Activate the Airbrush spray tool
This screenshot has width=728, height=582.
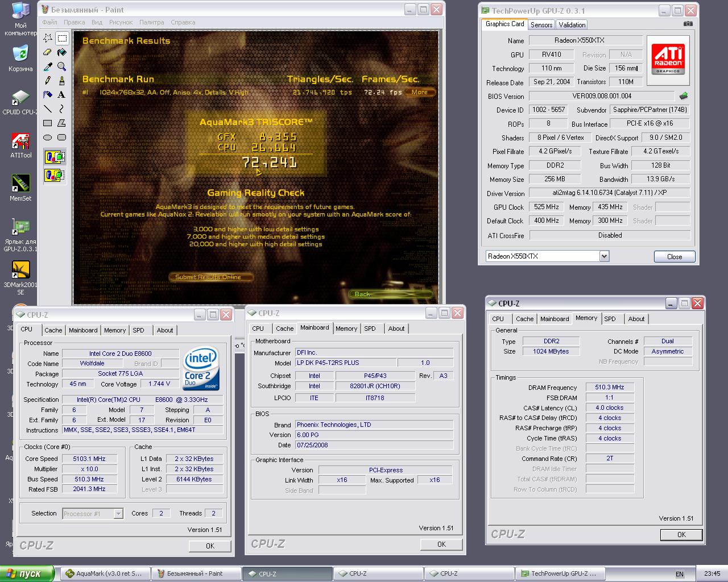(48, 94)
